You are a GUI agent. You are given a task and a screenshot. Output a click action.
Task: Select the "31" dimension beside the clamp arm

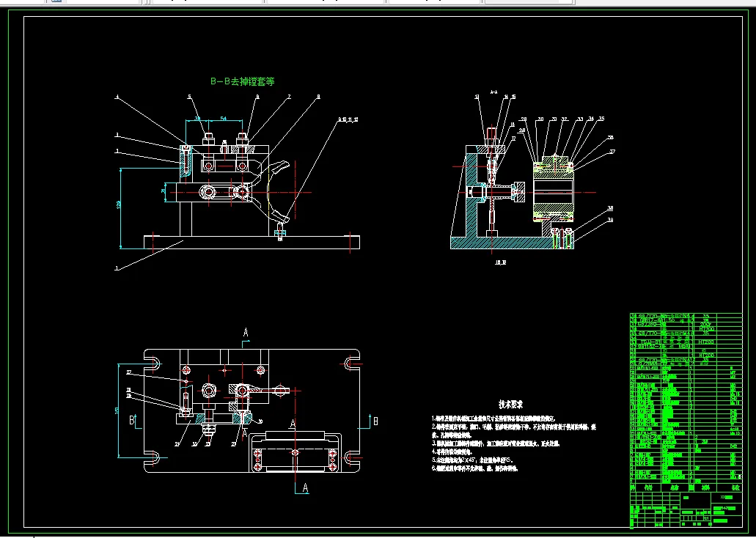click(x=164, y=191)
